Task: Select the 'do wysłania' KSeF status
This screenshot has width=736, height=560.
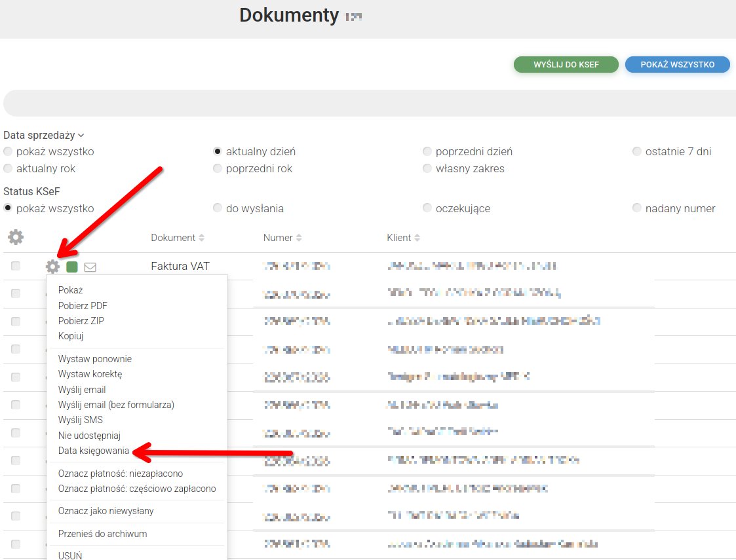Action: pos(218,208)
